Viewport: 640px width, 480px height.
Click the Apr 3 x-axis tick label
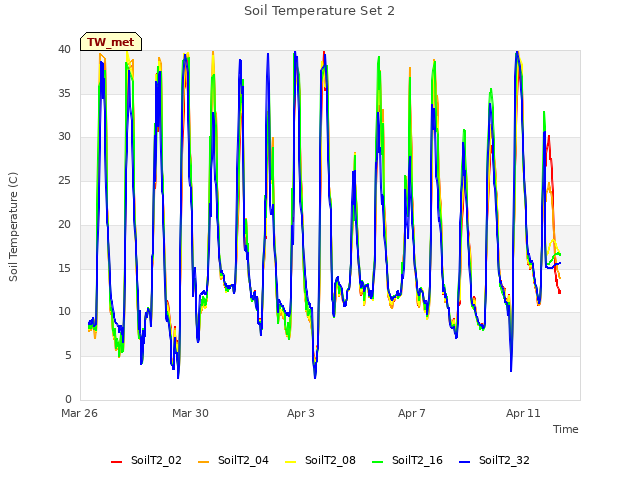(301, 413)
